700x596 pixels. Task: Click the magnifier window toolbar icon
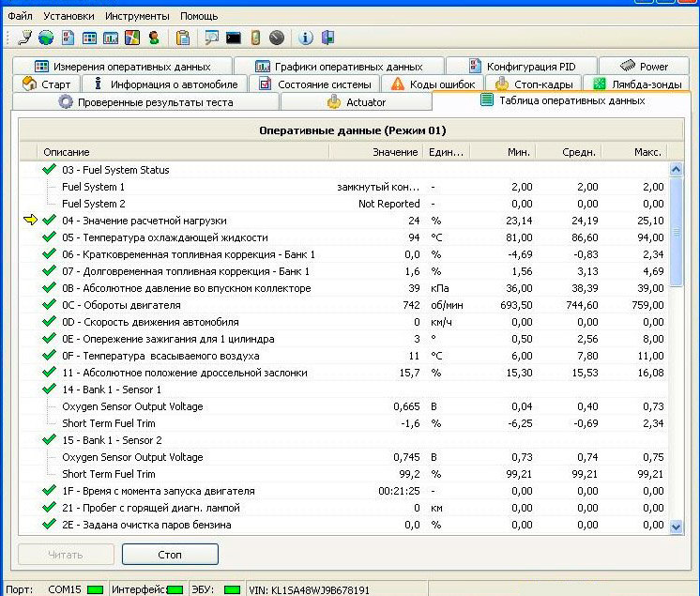pos(212,38)
